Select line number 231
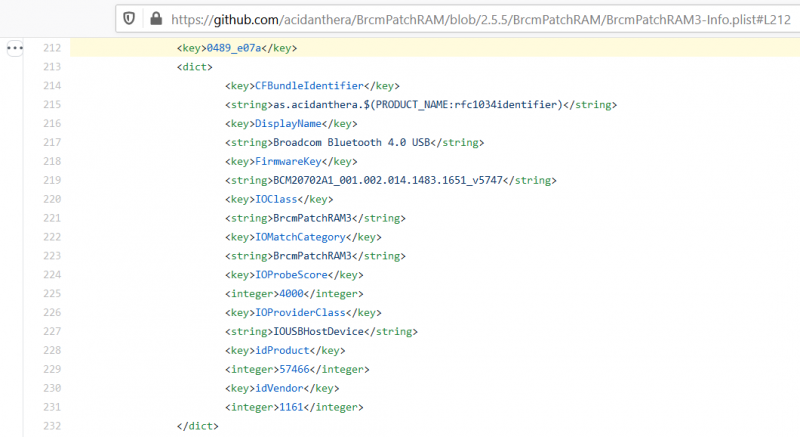 [x=52, y=406]
